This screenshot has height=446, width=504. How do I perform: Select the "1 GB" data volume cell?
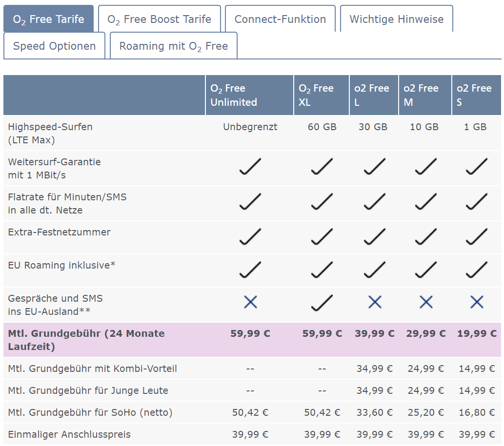pos(475,127)
